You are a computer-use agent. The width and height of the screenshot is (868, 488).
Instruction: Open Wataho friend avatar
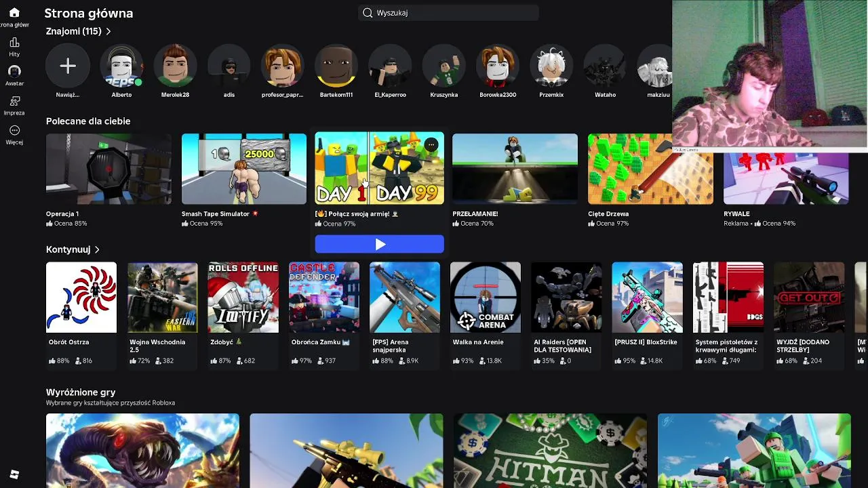click(605, 66)
